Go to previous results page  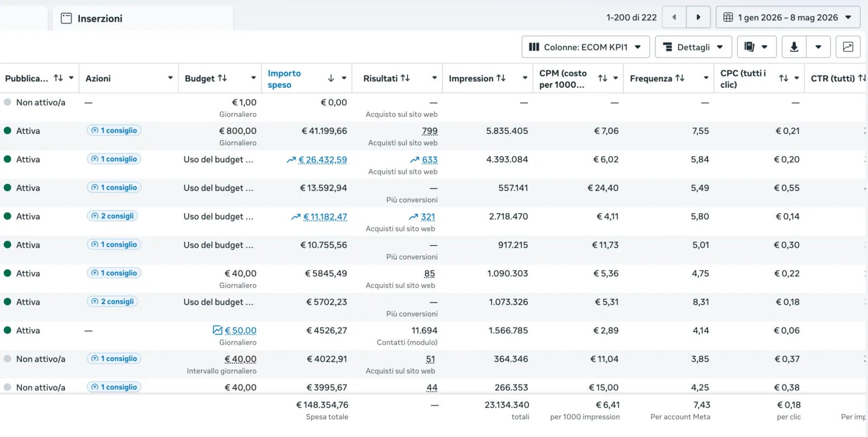tap(674, 17)
